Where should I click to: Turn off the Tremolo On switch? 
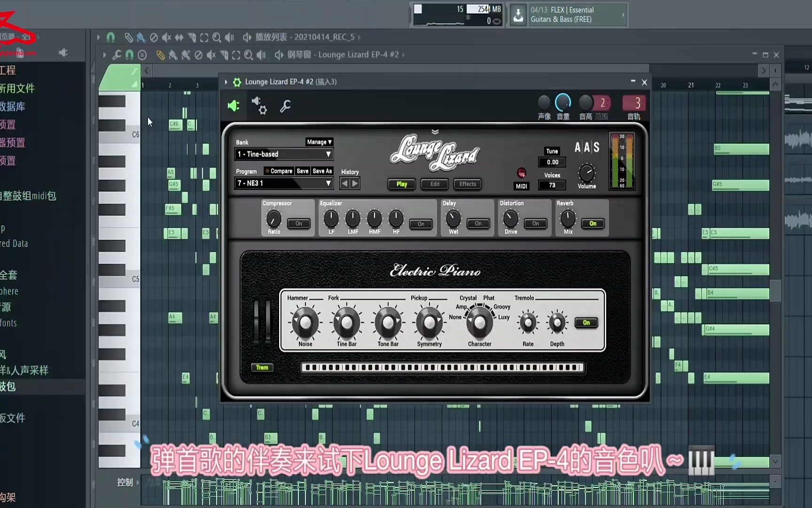[x=586, y=323]
